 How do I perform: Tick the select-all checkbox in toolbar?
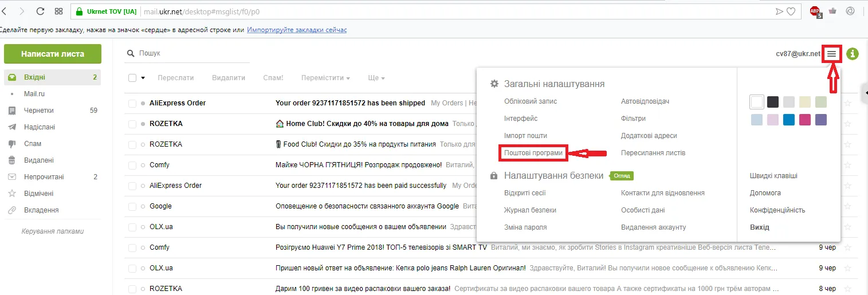(x=132, y=78)
